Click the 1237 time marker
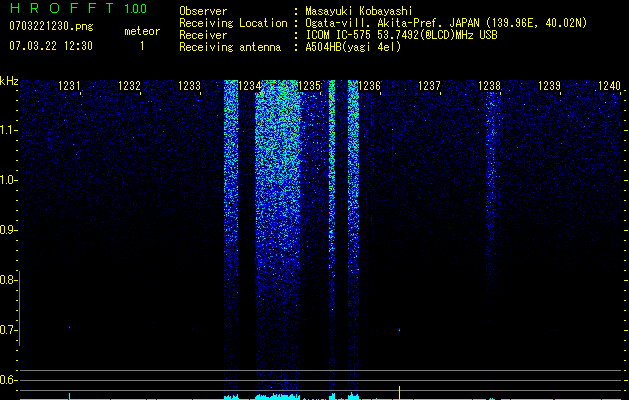This screenshot has height=400, width=629. coord(430,86)
